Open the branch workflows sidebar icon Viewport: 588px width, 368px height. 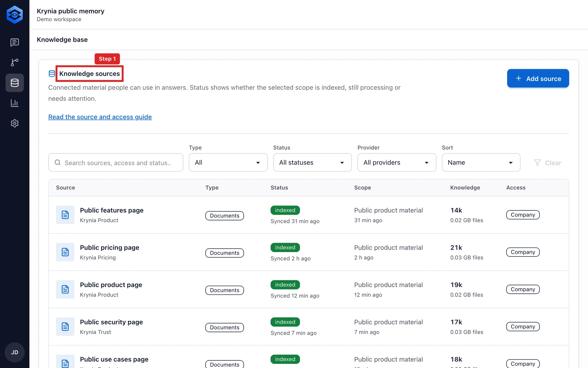click(x=15, y=62)
